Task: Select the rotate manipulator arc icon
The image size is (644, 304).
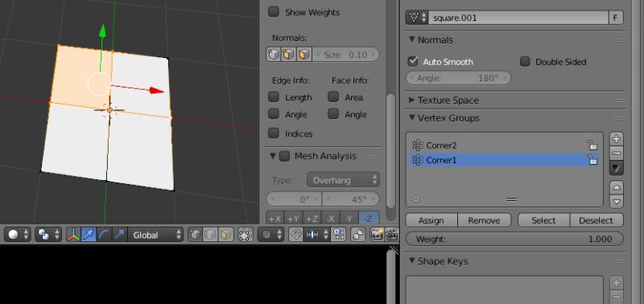Action: [105, 235]
